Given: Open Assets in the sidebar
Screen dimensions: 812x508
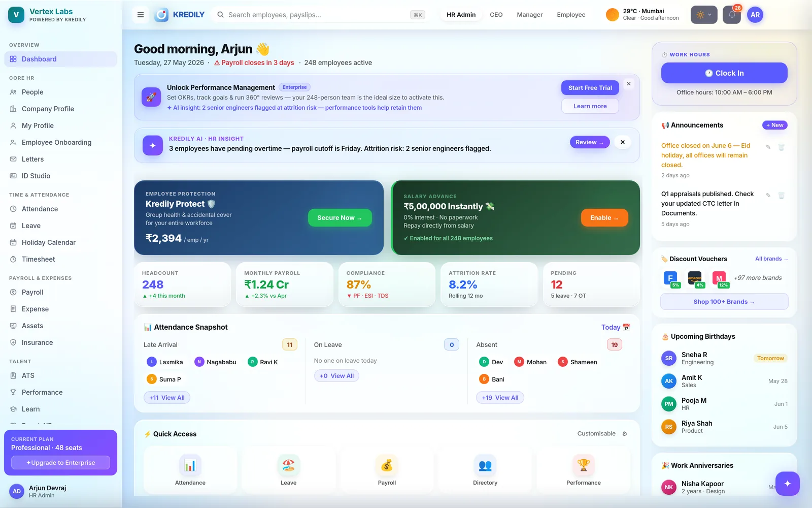Looking at the screenshot, I should pyautogui.click(x=60, y=326).
